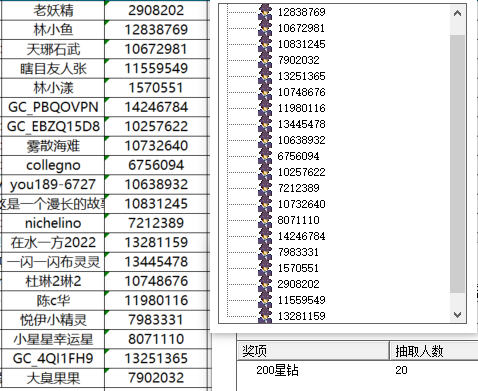The width and height of the screenshot is (478, 391).
Task: Click spreadsheet cell 雾散海难
Action: coord(53,146)
